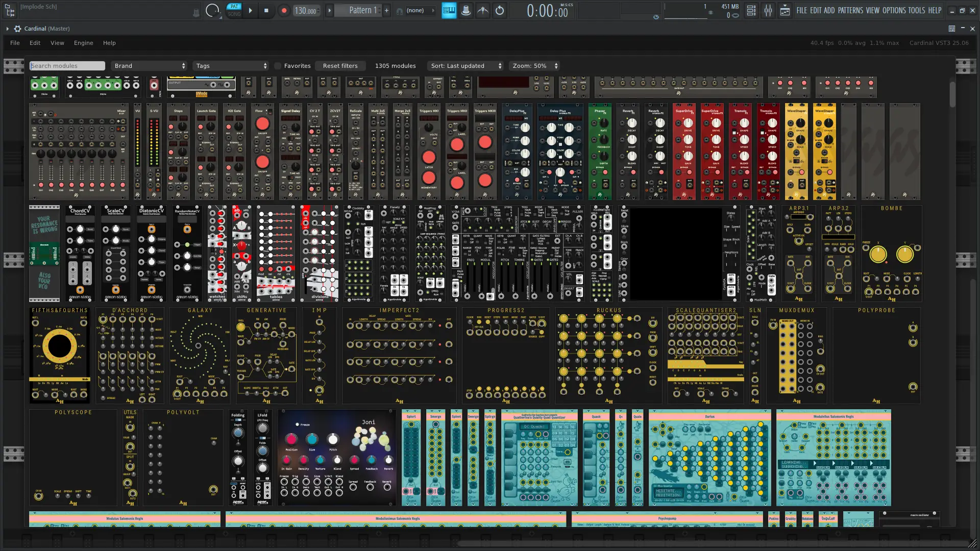Click the Cardinal plugin gear icon

(x=17, y=29)
